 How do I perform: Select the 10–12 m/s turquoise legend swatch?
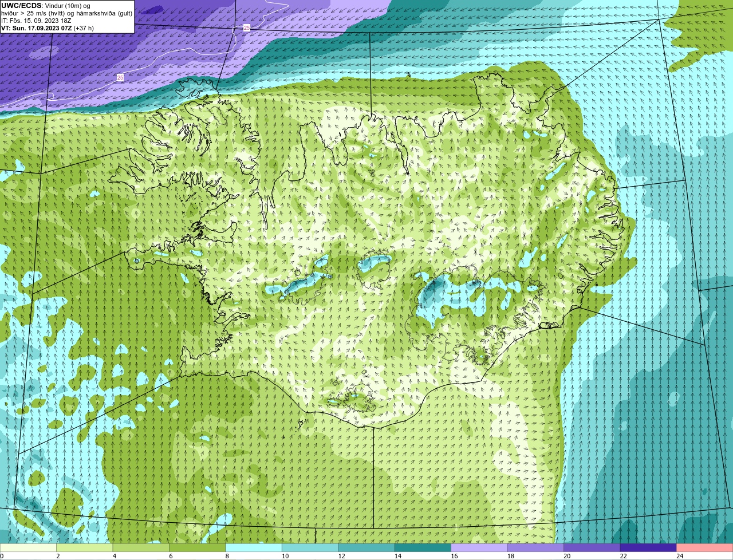click(310, 548)
